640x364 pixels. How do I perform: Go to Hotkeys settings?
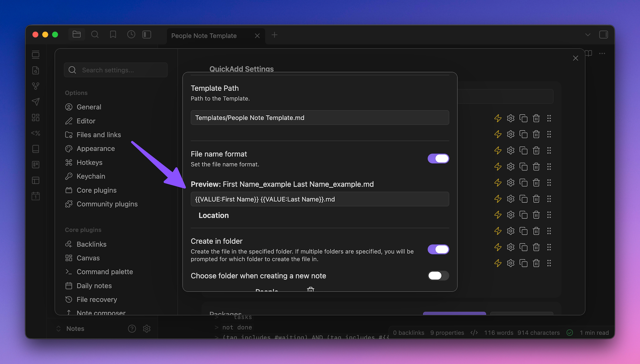click(89, 163)
